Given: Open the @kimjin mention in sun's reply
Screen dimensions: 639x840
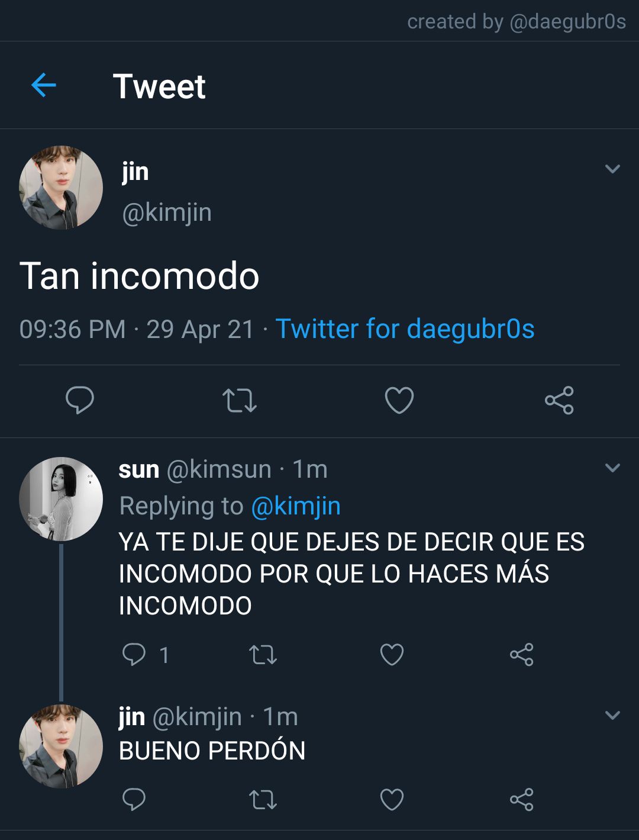Looking at the screenshot, I should coord(296,507).
